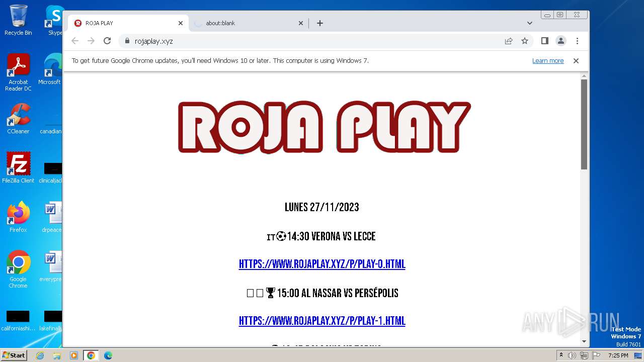This screenshot has width=644, height=362.
Task: Switch to the ROJA PLAY tab
Action: [128, 23]
